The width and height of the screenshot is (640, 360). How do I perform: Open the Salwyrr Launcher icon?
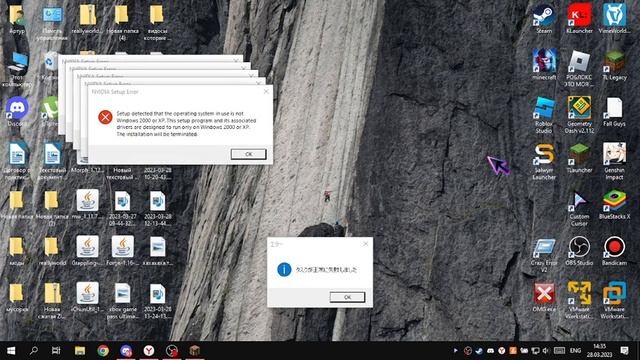(544, 162)
